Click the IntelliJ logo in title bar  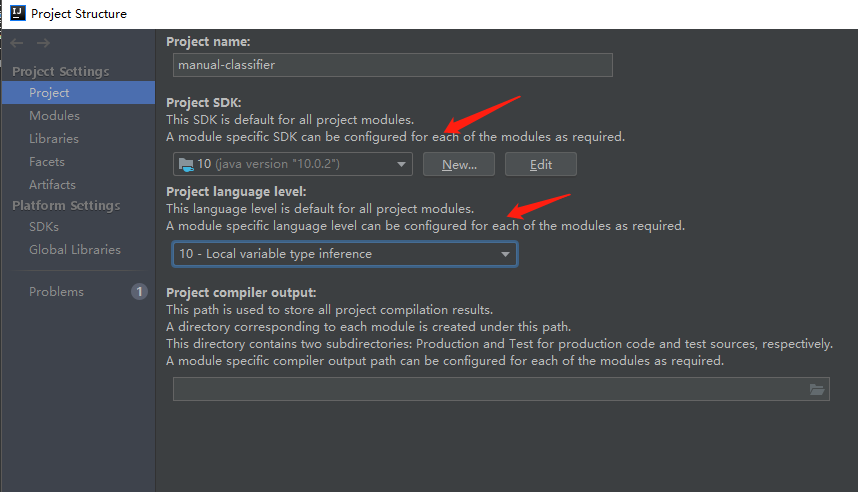pyautogui.click(x=18, y=13)
